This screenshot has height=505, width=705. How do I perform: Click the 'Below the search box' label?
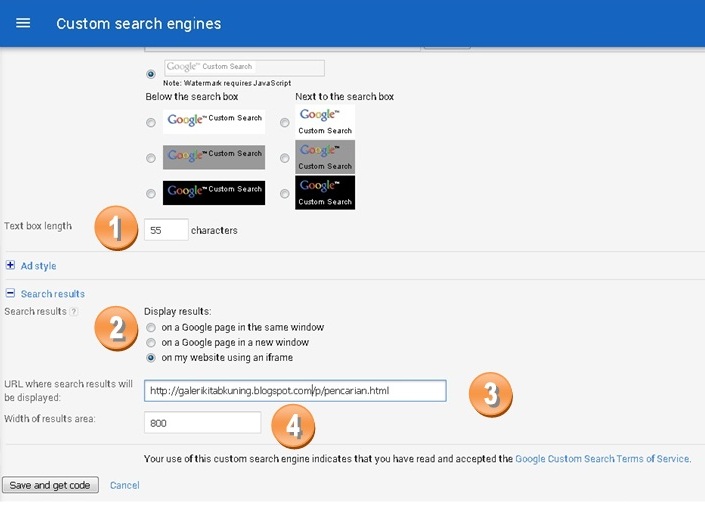(x=192, y=97)
